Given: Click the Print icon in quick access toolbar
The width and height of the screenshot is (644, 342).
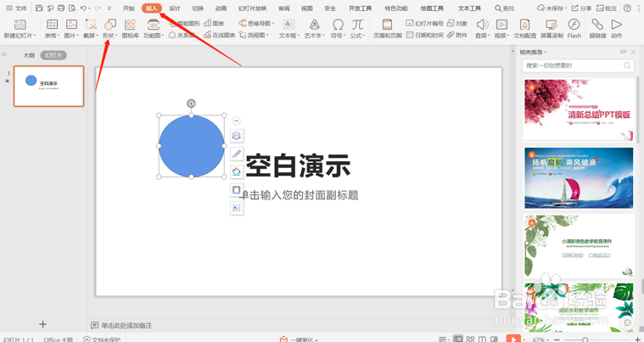Looking at the screenshot, I should coord(61,8).
